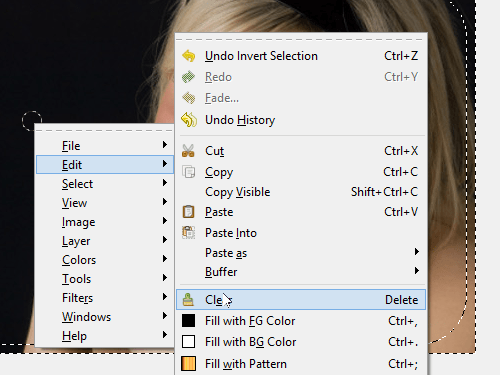The image size is (500, 375).
Task: Click the Undo History icon
Action: [x=189, y=120]
